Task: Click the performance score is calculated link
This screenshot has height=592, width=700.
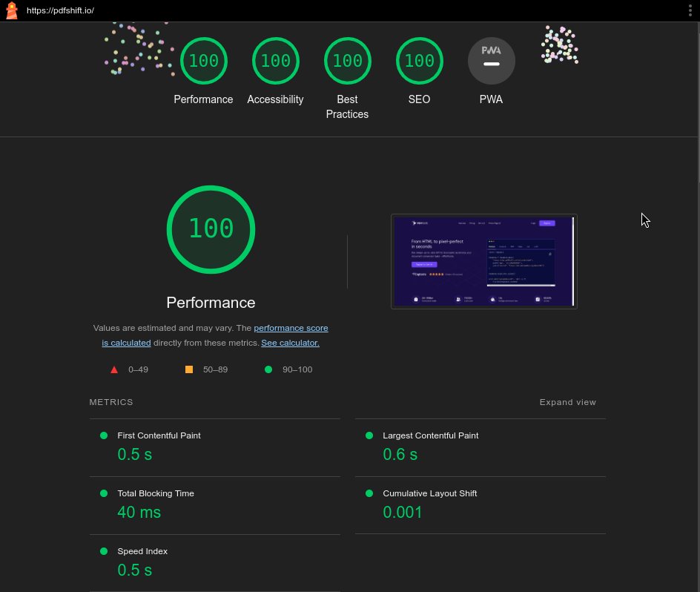Action: pyautogui.click(x=291, y=328)
